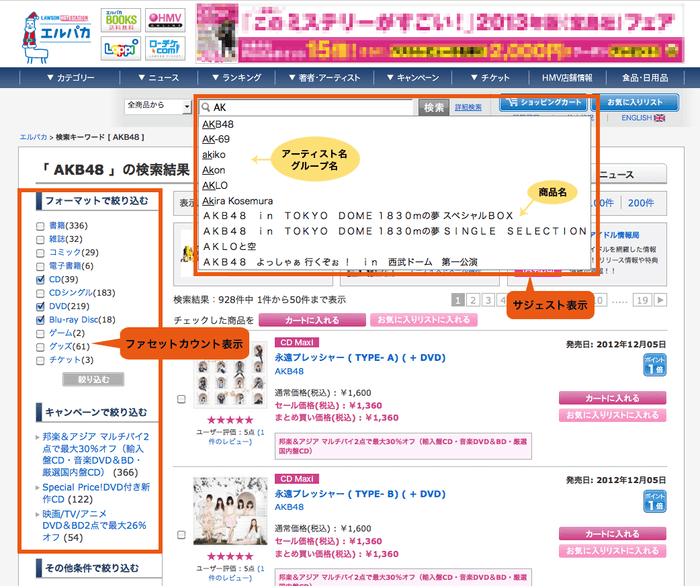Viewport: 700px width, 586px height.
Task: Expand ニュース navigation menu
Action: click(x=158, y=78)
